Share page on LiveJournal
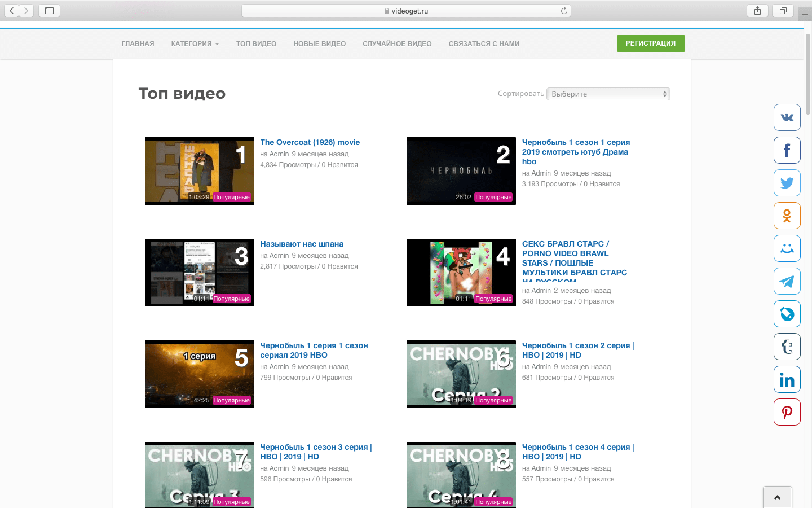Image resolution: width=812 pixels, height=508 pixels. 787,314
